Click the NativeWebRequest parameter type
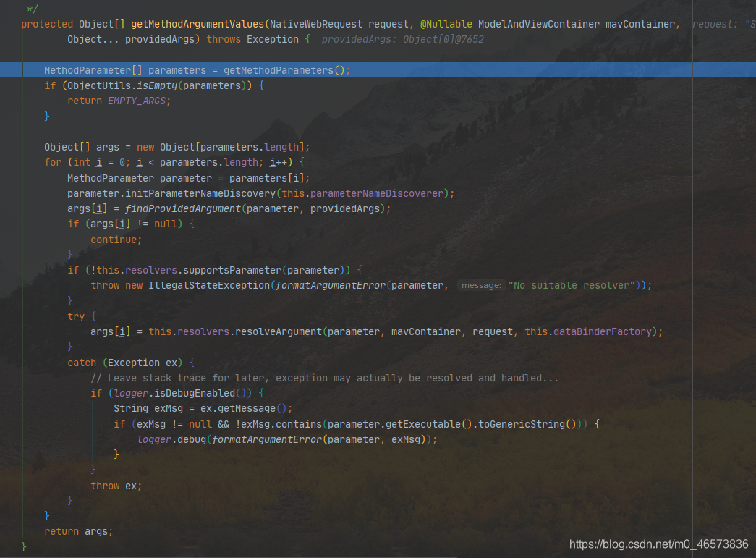The height and width of the screenshot is (558, 756). [x=316, y=24]
